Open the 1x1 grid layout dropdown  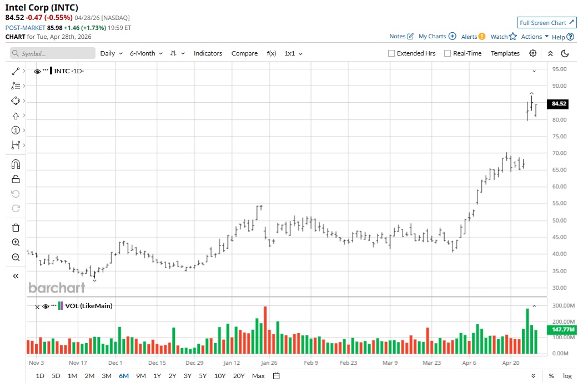click(293, 53)
